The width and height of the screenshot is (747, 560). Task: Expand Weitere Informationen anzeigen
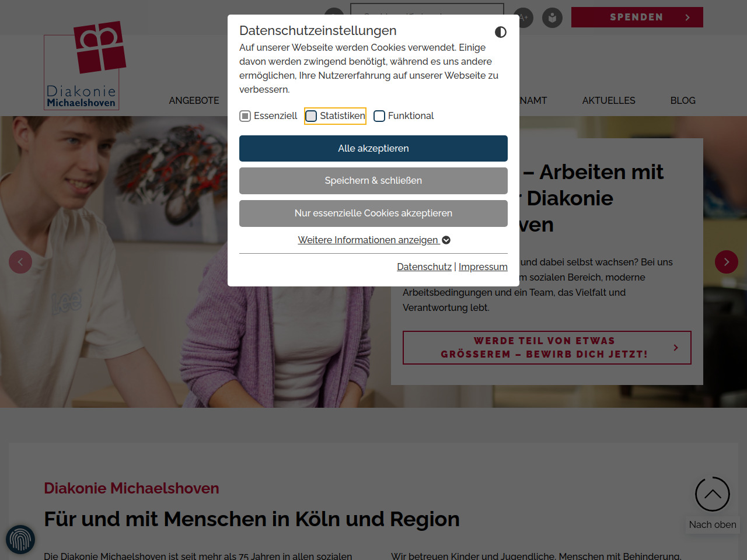[373, 240]
